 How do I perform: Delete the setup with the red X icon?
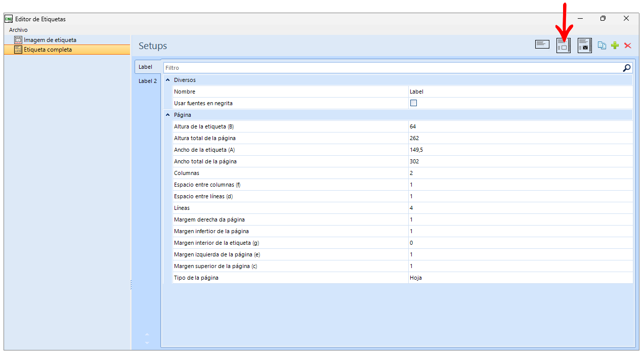pos(628,46)
